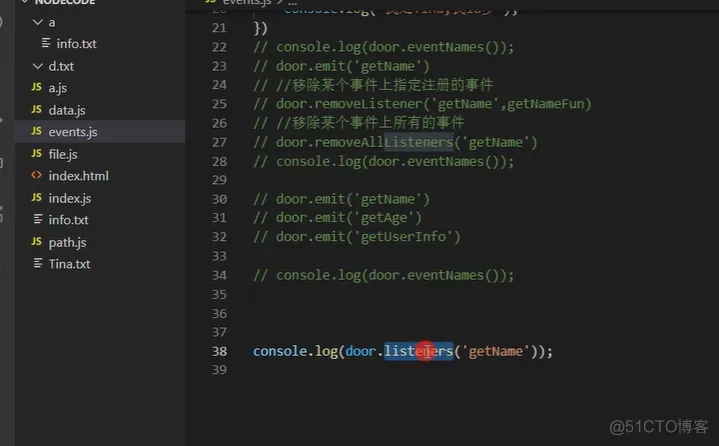Click 'getAge' on line 31
Screen dimensions: 719x446
(x=383, y=218)
